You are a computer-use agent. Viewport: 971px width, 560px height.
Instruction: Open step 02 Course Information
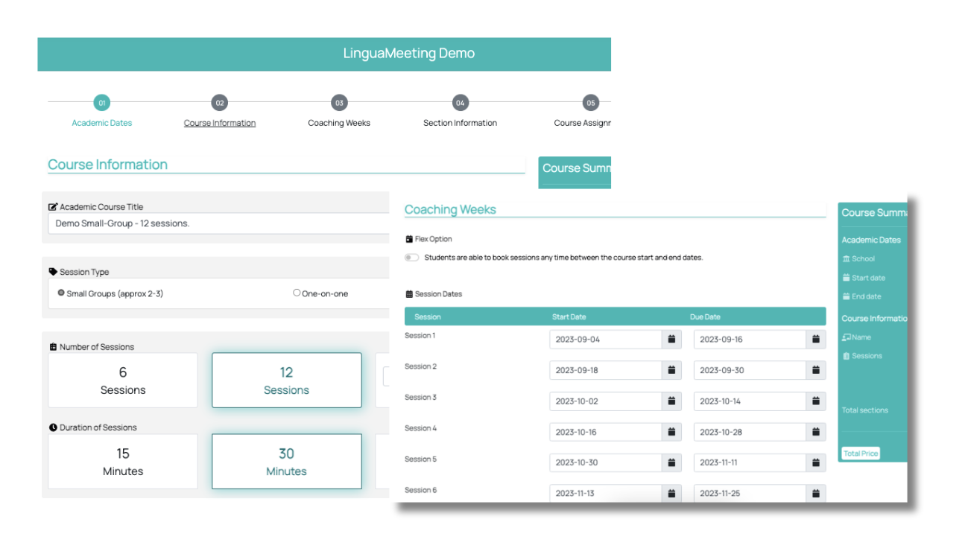tap(219, 104)
